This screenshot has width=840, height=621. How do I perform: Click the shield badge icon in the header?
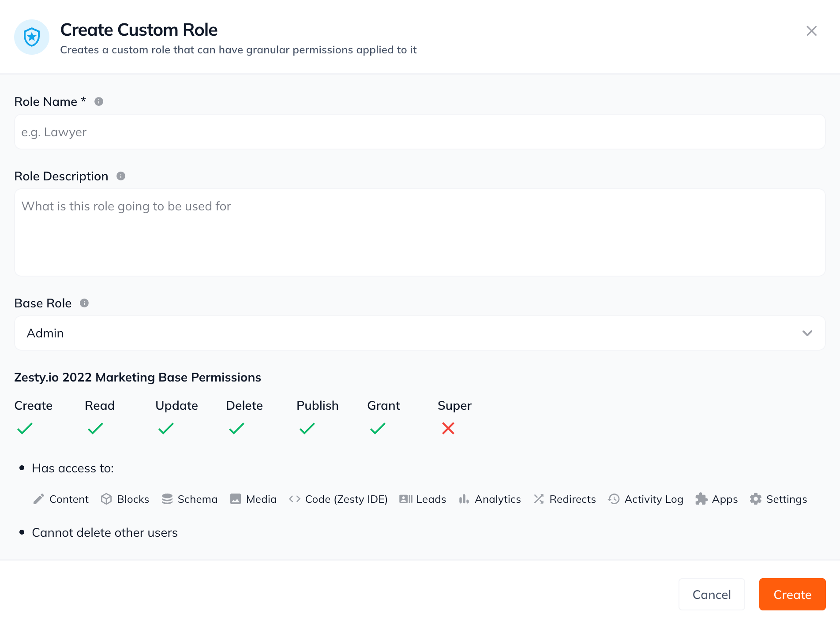pos(31,37)
